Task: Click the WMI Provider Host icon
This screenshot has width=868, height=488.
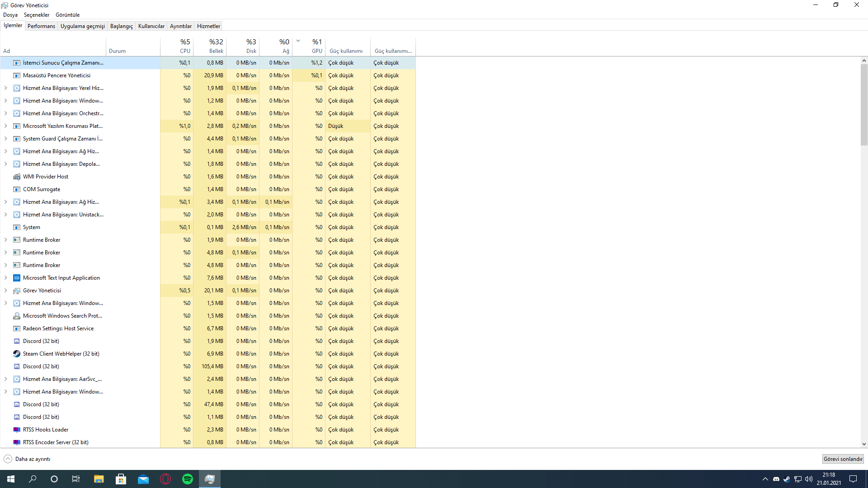Action: coord(17,177)
